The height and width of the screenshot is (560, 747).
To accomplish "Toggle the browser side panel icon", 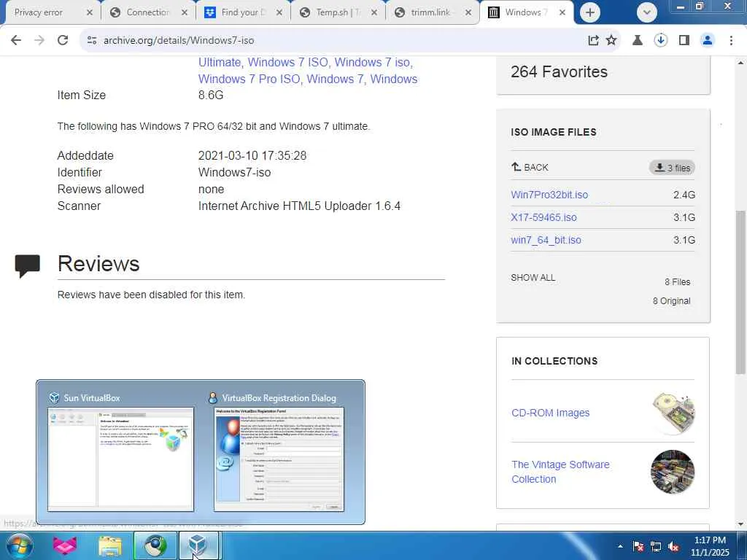I will click(x=684, y=41).
